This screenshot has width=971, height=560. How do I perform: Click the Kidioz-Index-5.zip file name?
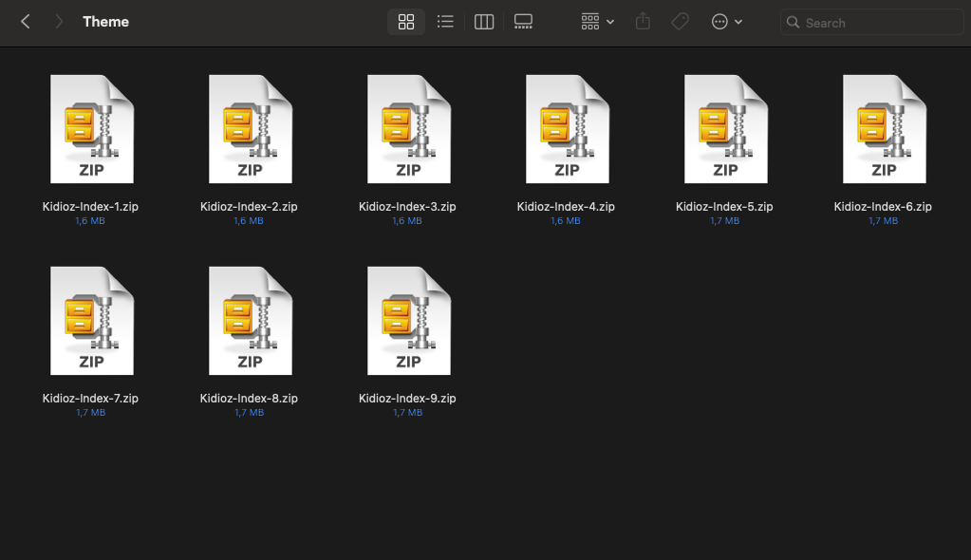click(724, 207)
